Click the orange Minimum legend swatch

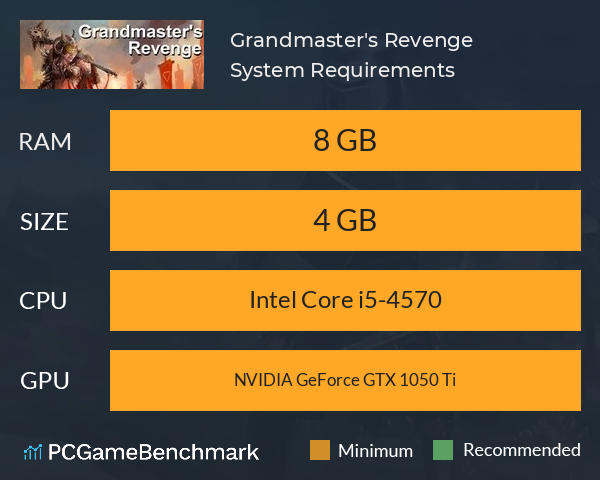pos(320,450)
